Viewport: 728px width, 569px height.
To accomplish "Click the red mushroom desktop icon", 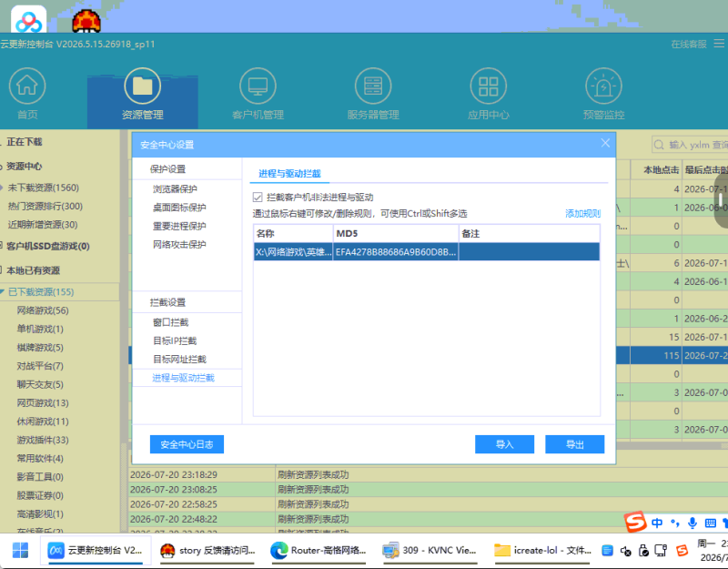I will coord(86,21).
